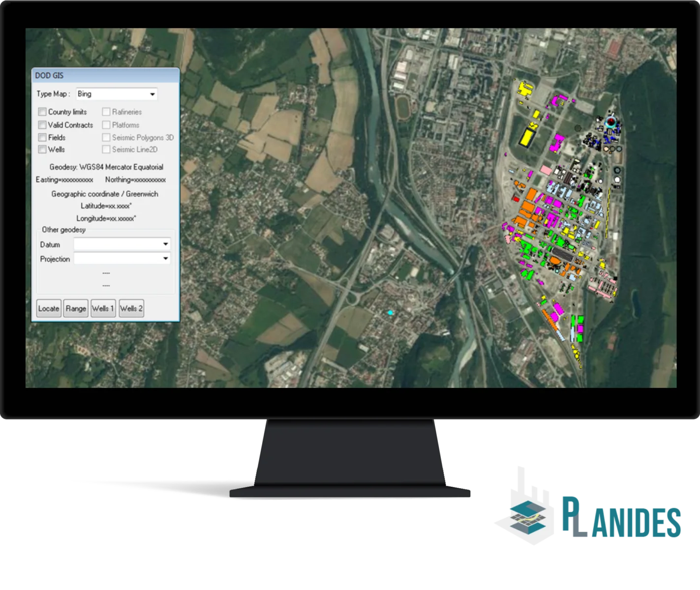Click the Range button
Image resolution: width=700 pixels, height=590 pixels.
(x=76, y=309)
